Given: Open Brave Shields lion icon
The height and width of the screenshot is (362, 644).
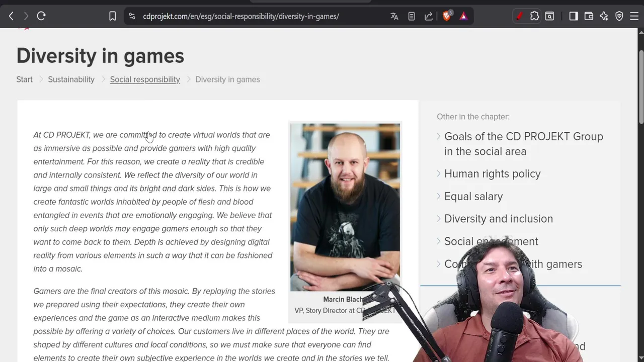Looking at the screenshot, I should tap(447, 16).
